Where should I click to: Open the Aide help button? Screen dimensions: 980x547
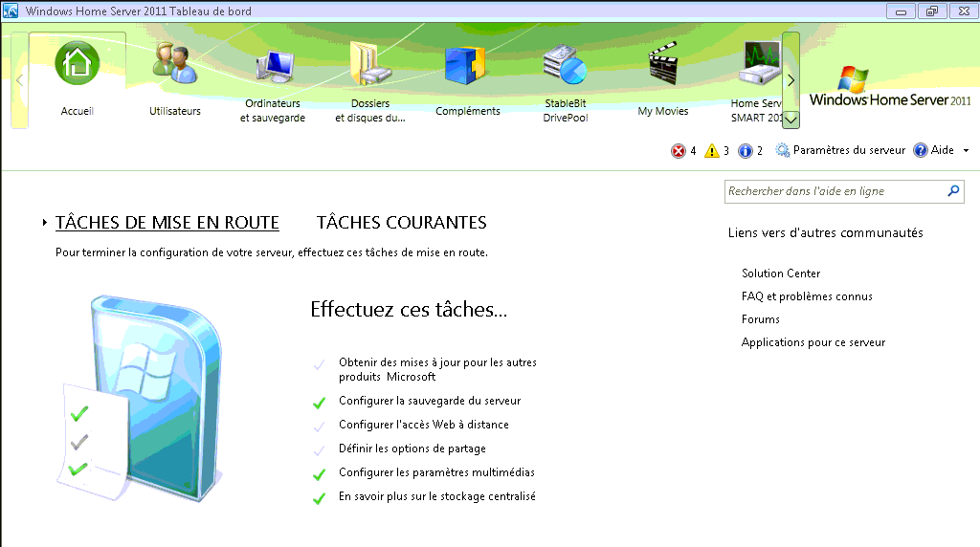[x=934, y=150]
